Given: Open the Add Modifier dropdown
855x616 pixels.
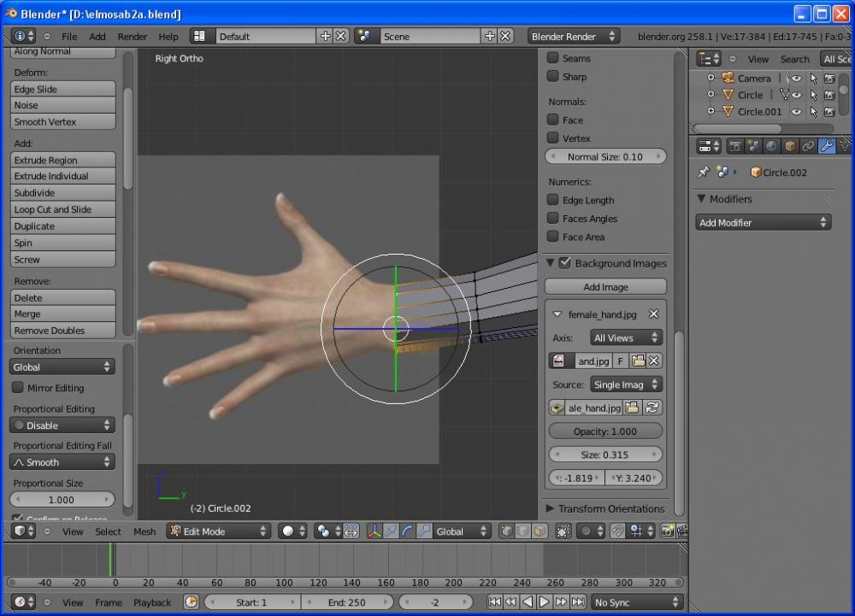Looking at the screenshot, I should click(x=764, y=222).
